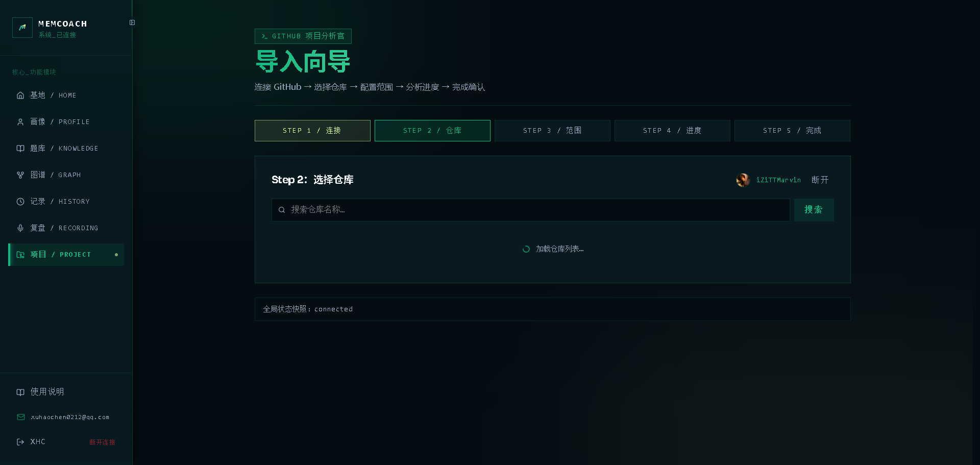This screenshot has width=980, height=465.
Task: Click the GITHUB 项目分析官 badge
Action: tap(303, 36)
